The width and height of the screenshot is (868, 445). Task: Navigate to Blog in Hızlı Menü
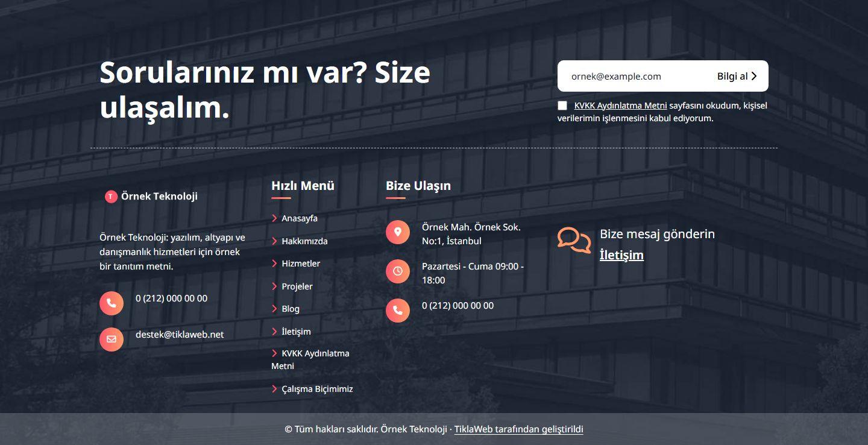[x=291, y=309]
